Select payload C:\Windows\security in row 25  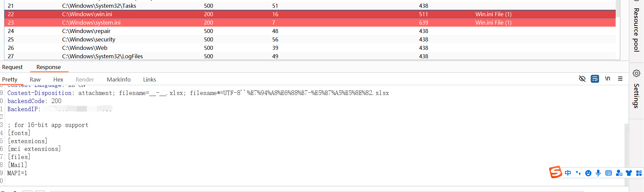click(x=88, y=39)
